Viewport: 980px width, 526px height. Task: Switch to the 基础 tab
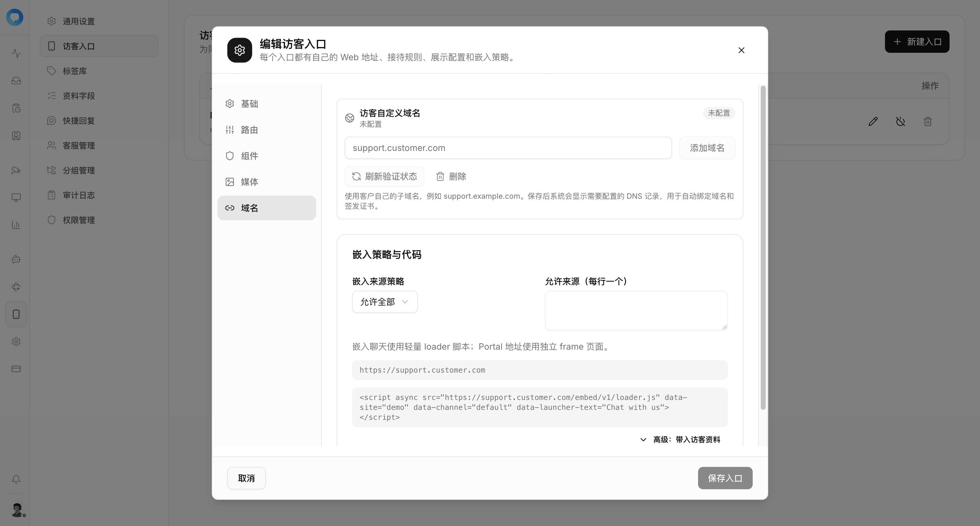(x=267, y=104)
